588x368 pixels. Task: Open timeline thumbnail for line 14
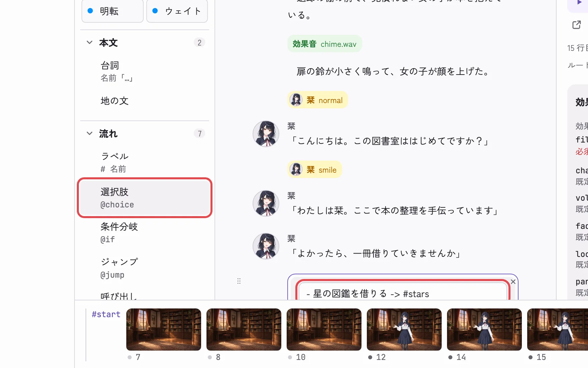(484, 330)
